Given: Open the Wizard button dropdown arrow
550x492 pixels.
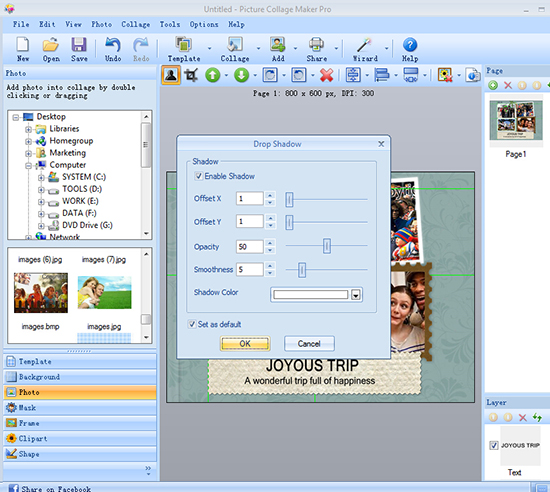Looking at the screenshot, I should [x=387, y=48].
